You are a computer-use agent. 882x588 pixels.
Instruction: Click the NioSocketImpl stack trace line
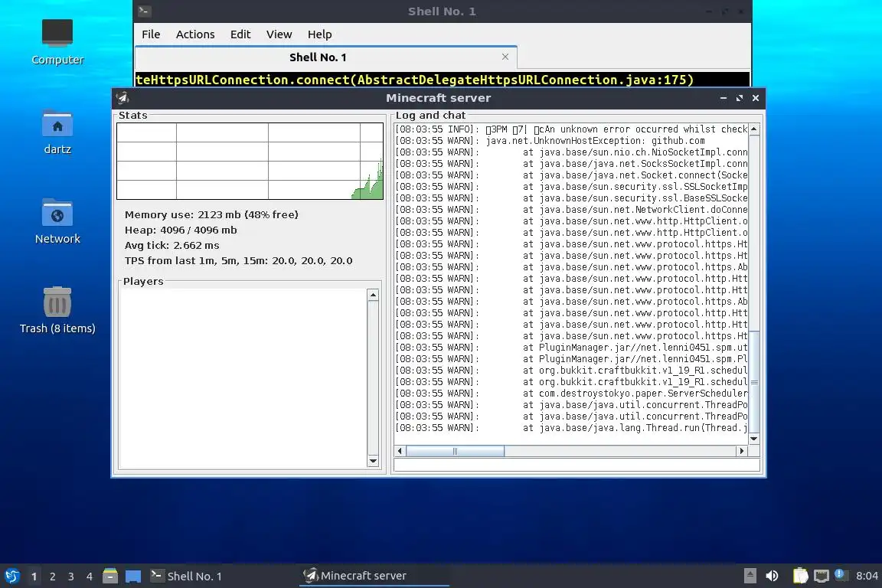tap(571, 152)
